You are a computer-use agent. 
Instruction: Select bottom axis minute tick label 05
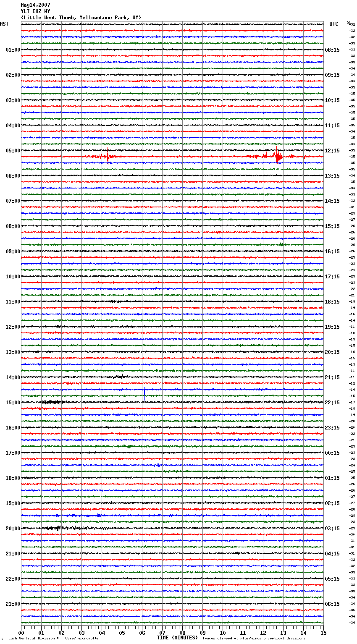coord(122,633)
